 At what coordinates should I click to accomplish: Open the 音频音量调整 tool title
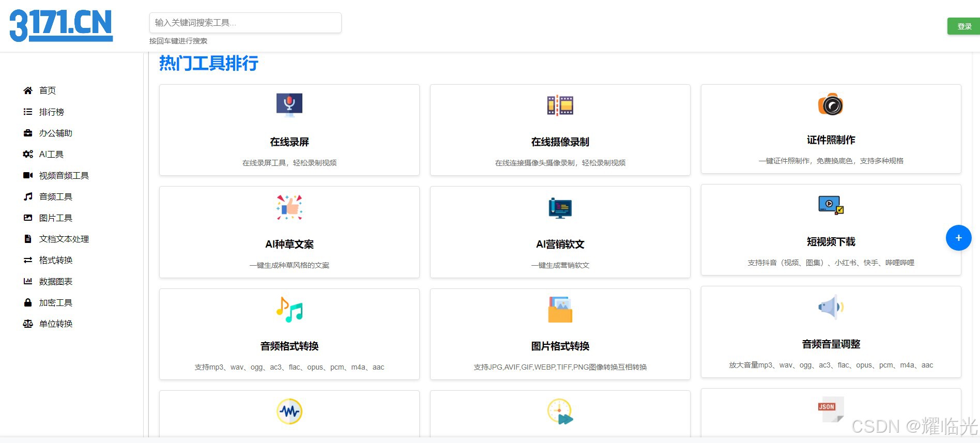(831, 344)
